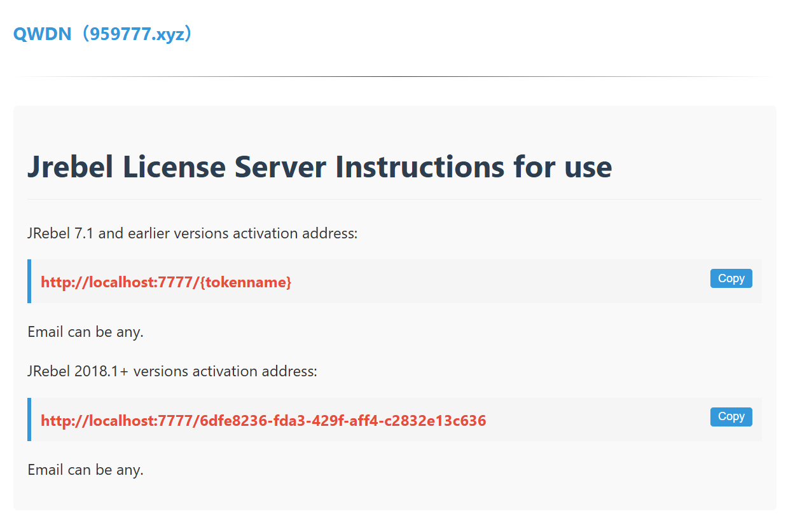
Task: Copy the JRebel 2018.1+ GUID activation URL
Action: pos(731,417)
